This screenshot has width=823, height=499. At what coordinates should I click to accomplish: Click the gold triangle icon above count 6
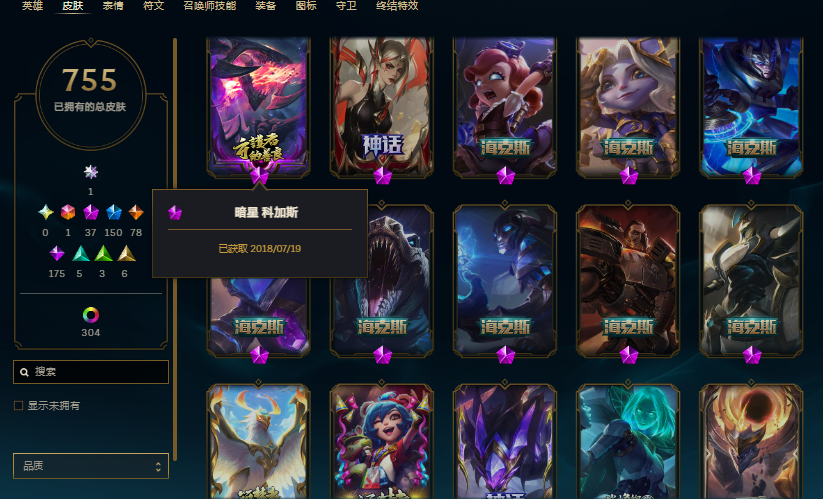coord(126,253)
